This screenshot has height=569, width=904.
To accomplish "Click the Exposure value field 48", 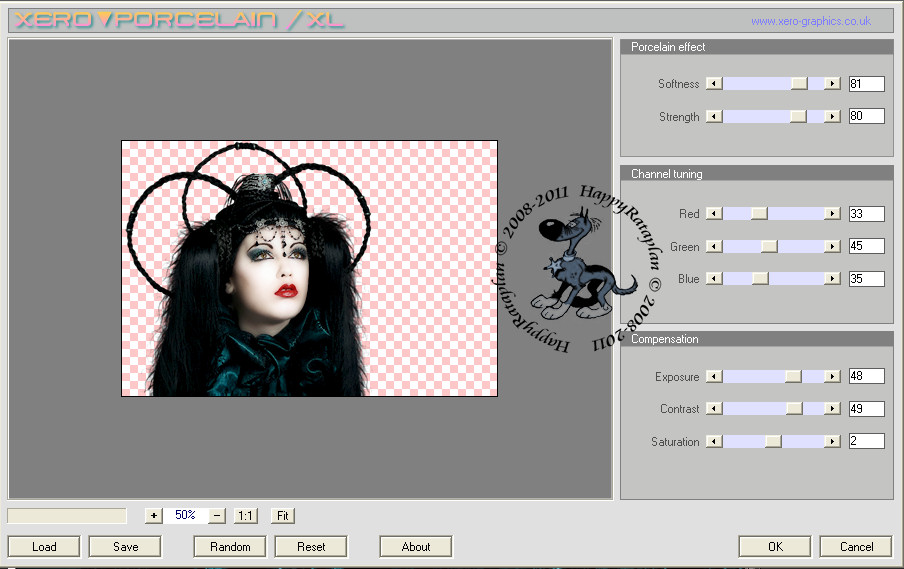I will pyautogui.click(x=867, y=376).
